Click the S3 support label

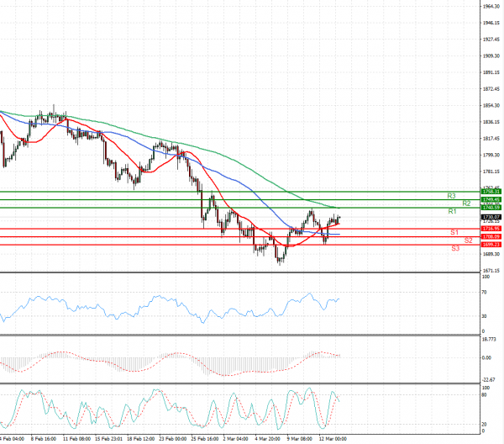[455, 248]
